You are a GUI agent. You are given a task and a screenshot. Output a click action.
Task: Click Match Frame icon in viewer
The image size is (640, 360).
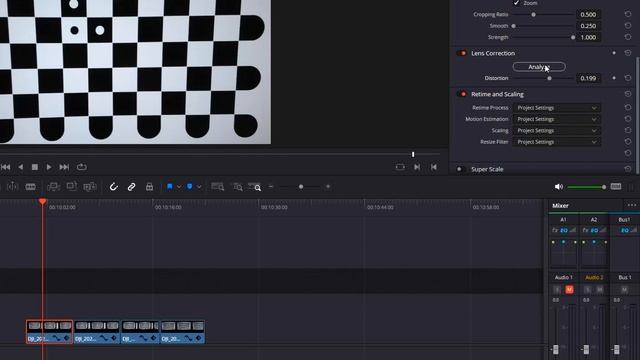coord(400,167)
